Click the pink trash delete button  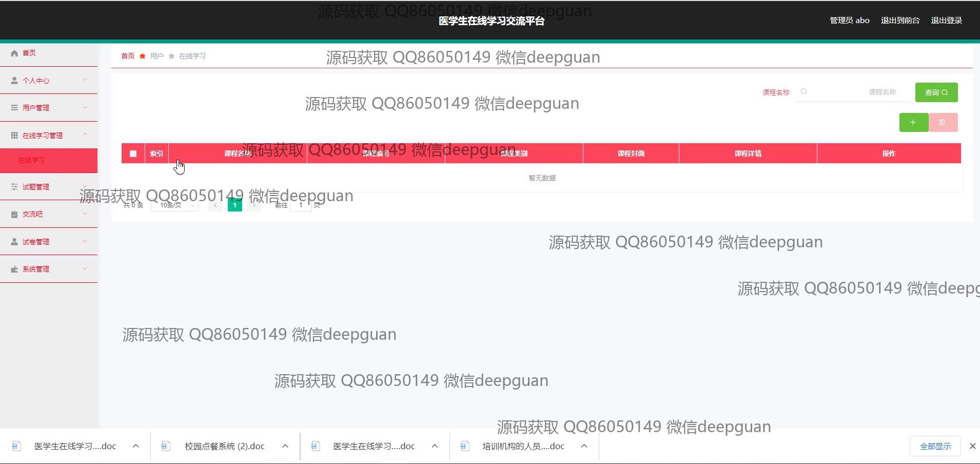(943, 123)
